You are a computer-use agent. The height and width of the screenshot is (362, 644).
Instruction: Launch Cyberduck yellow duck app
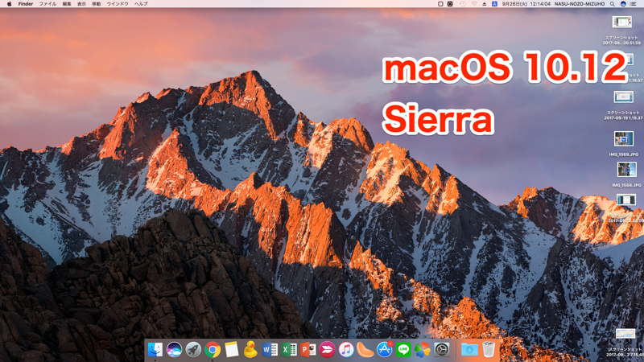coord(250,350)
